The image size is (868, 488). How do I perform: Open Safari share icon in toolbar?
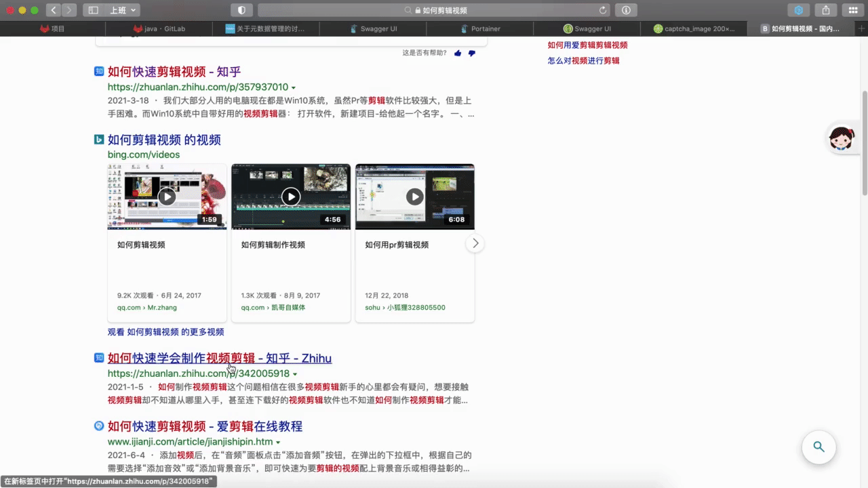[x=826, y=10]
